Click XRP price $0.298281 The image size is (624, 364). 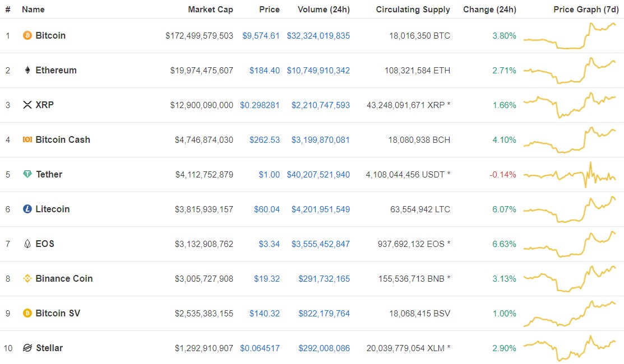(260, 105)
